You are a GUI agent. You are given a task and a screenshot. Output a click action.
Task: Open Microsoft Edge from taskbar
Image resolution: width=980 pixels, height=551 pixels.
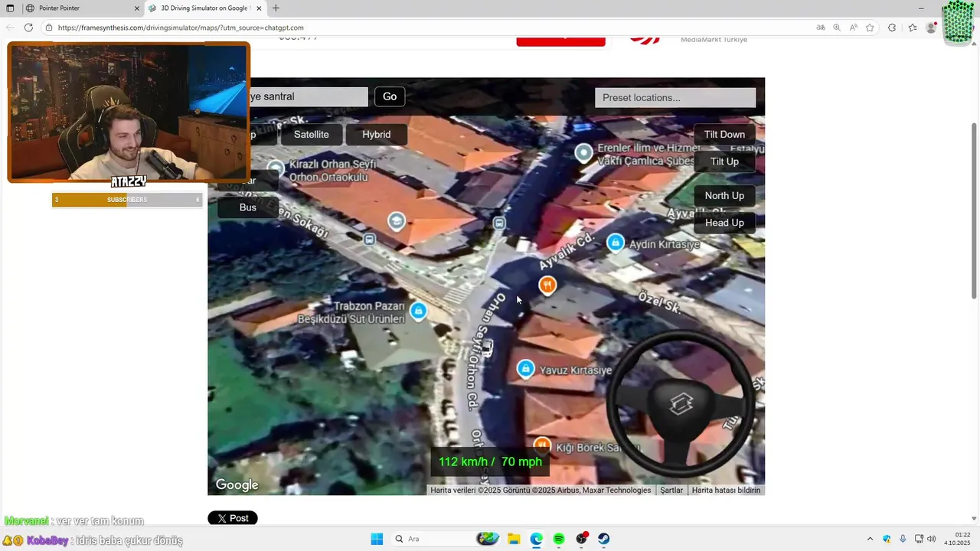[x=536, y=539]
